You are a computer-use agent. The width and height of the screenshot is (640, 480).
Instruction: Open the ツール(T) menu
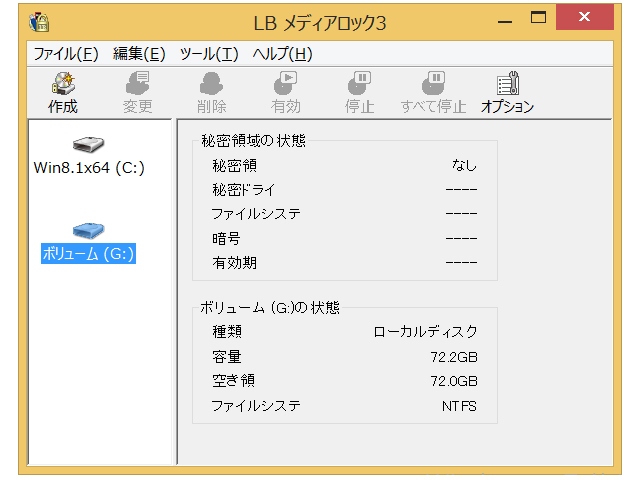point(209,54)
